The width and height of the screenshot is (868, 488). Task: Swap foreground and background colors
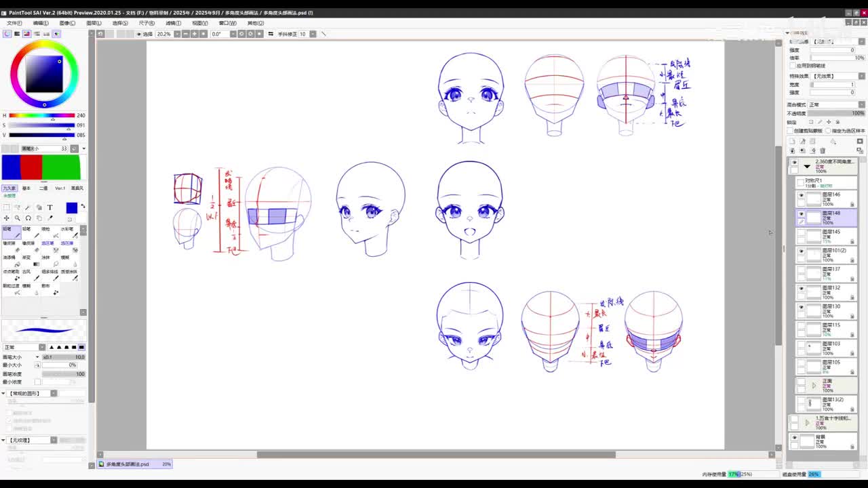point(83,206)
